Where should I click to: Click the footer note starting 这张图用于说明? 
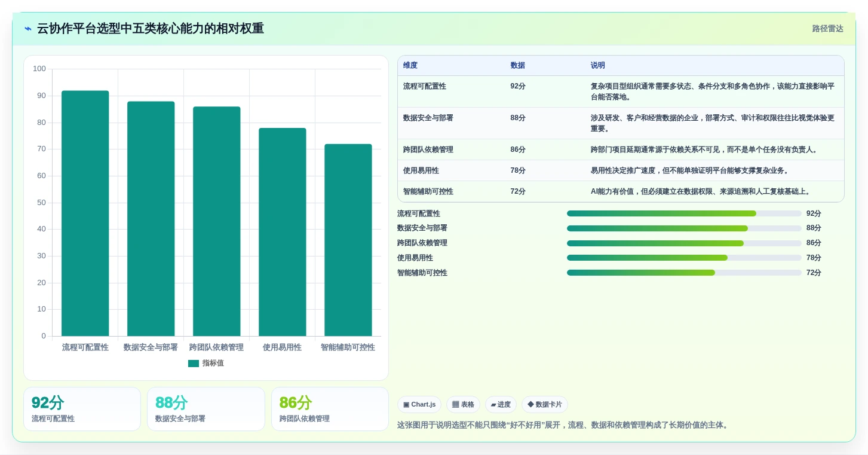coord(564,425)
